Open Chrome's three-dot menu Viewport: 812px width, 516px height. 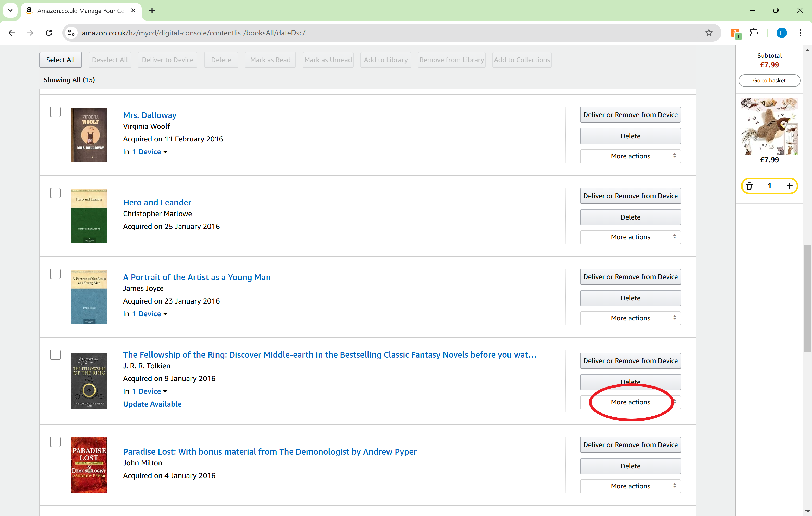(x=800, y=33)
